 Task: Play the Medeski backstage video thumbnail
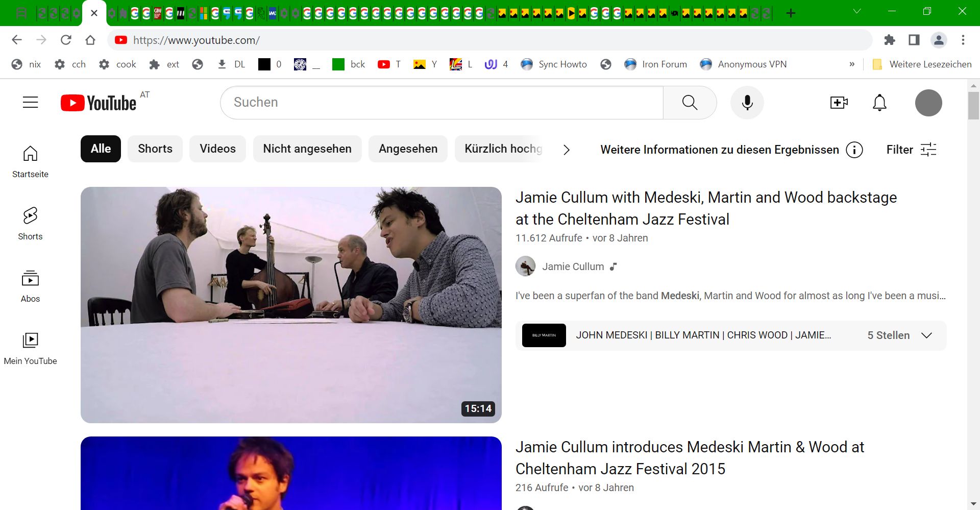pyautogui.click(x=291, y=305)
